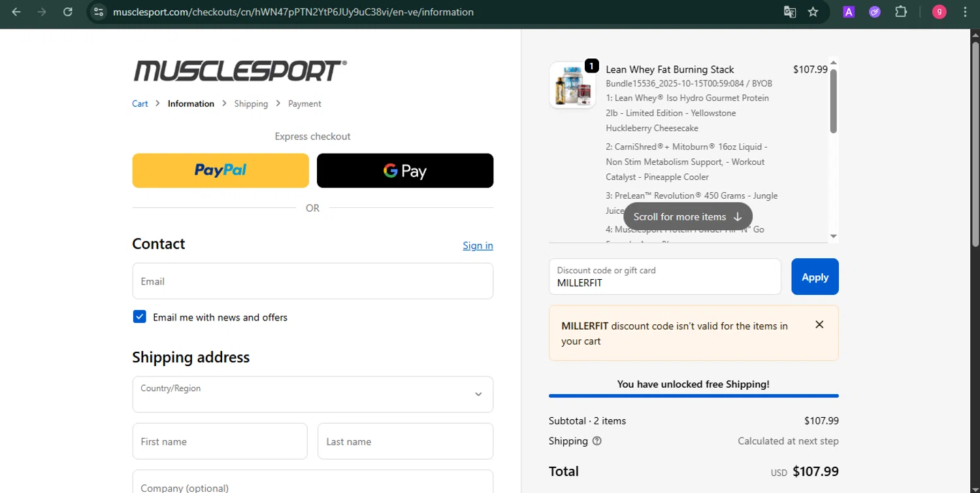Dismiss the MILLERFIT invalid code message

pos(819,324)
